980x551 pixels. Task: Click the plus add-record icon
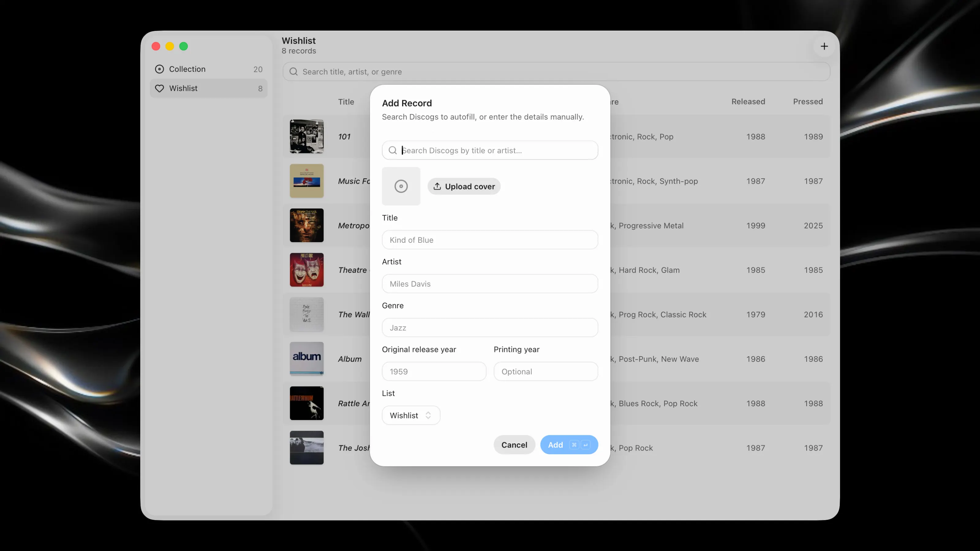click(x=824, y=47)
